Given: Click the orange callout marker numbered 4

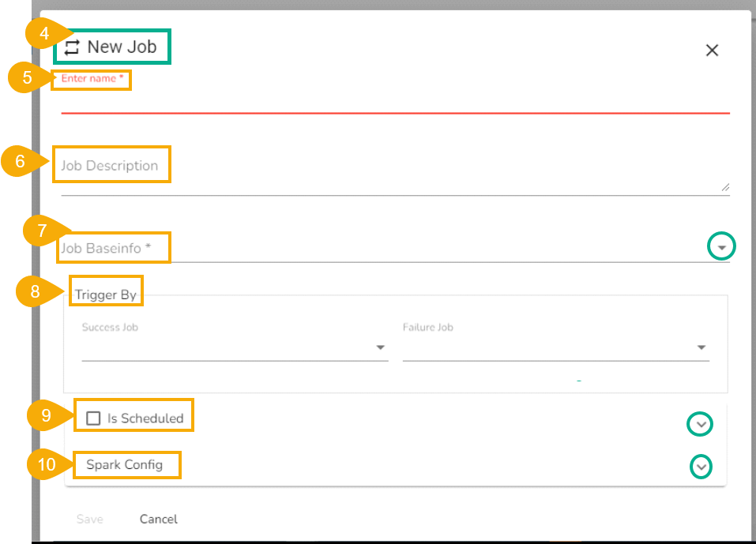Looking at the screenshot, I should click(43, 34).
